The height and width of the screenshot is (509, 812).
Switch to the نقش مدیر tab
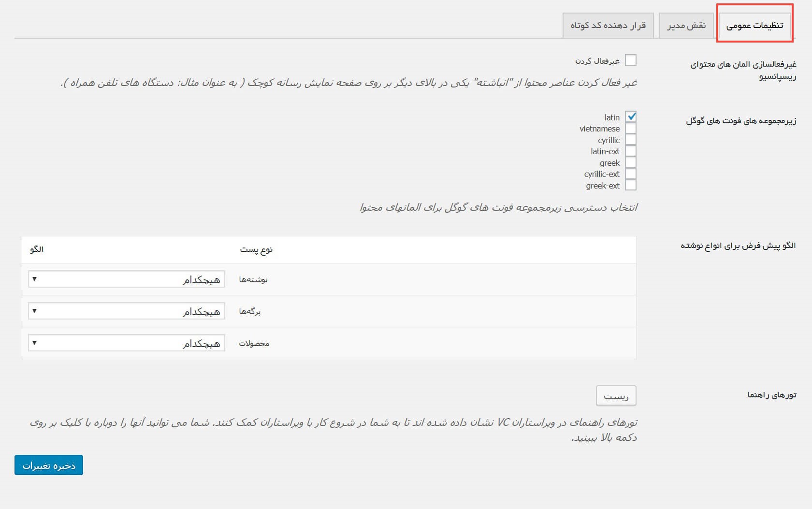pos(687,25)
